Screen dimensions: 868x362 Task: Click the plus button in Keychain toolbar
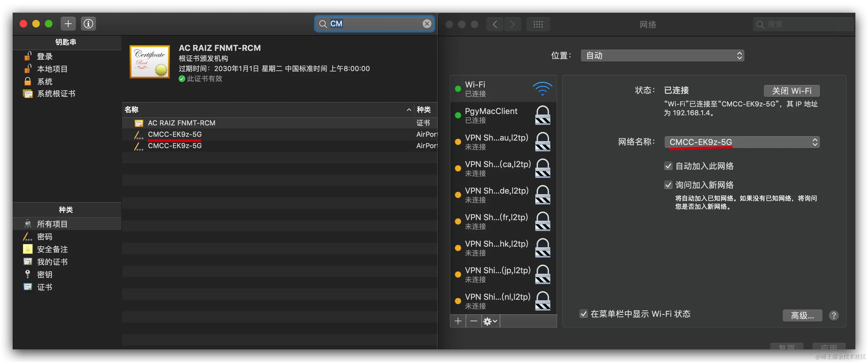click(68, 24)
